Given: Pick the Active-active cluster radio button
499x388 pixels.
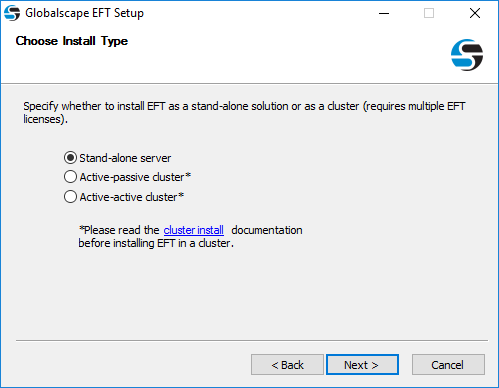Looking at the screenshot, I should (70, 197).
